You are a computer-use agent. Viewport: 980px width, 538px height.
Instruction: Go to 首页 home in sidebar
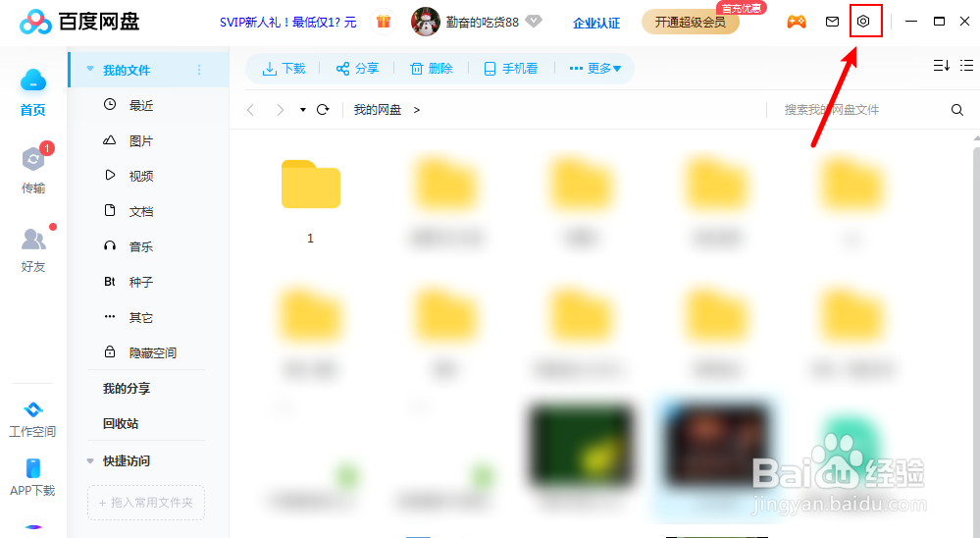[x=33, y=92]
